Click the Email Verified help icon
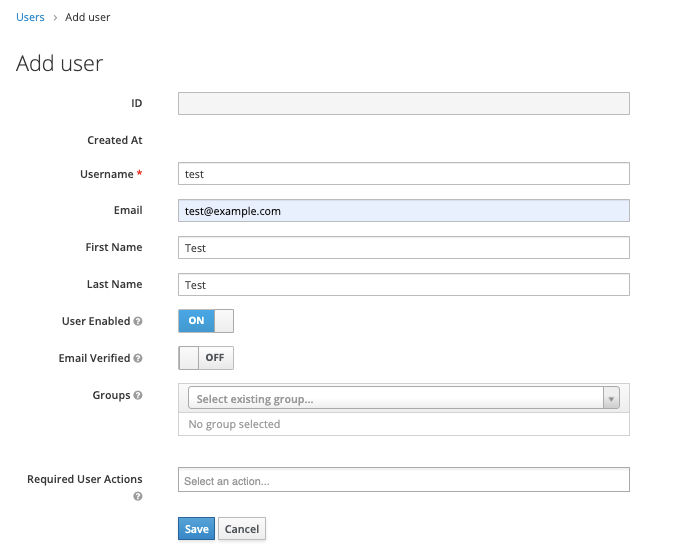This screenshot has height=559, width=675. tap(138, 358)
